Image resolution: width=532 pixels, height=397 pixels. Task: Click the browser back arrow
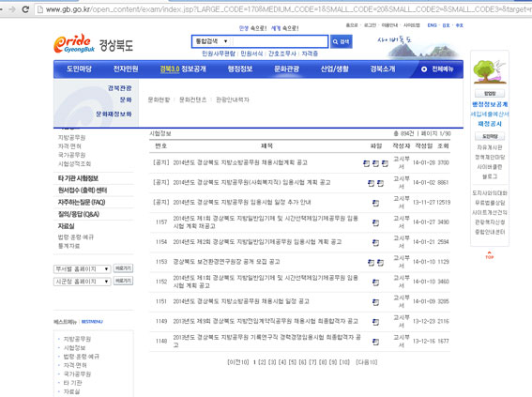coord(1,9)
